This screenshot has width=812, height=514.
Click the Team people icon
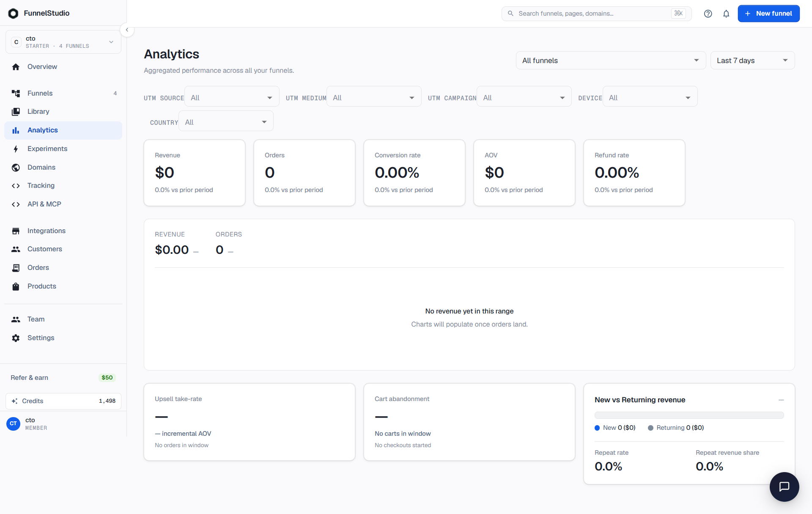point(16,319)
